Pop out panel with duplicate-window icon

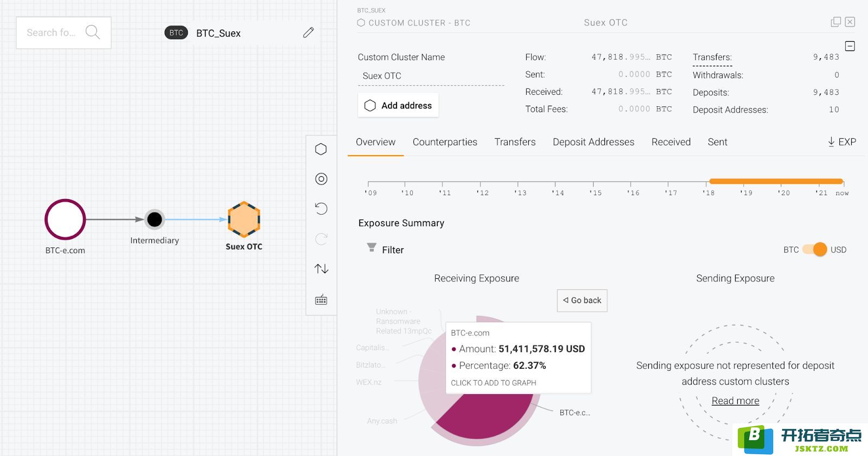[836, 22]
